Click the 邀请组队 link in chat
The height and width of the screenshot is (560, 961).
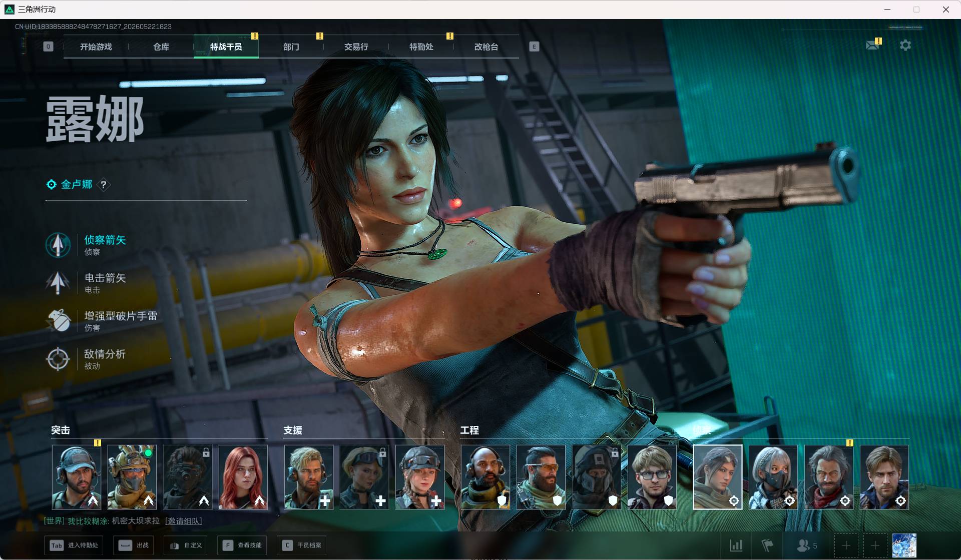tap(184, 521)
